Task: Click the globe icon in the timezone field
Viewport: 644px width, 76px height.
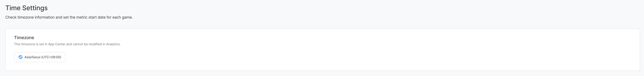Action: pos(21,57)
